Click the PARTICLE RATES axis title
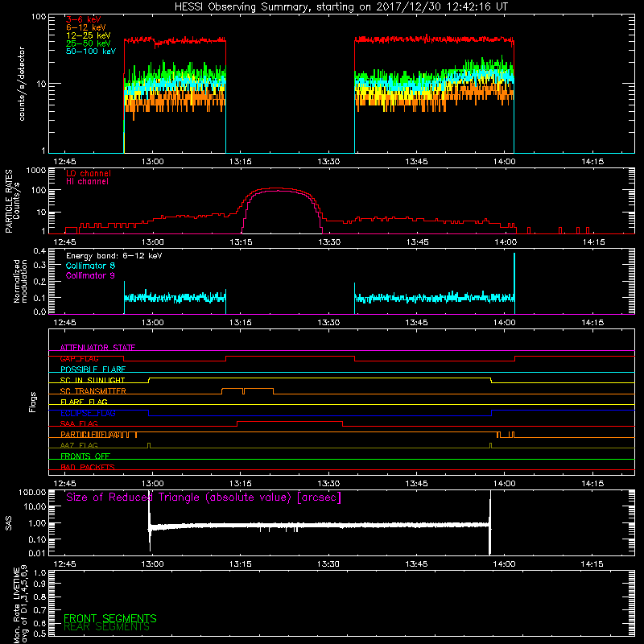This screenshot has height=644, width=644. pos(12,201)
